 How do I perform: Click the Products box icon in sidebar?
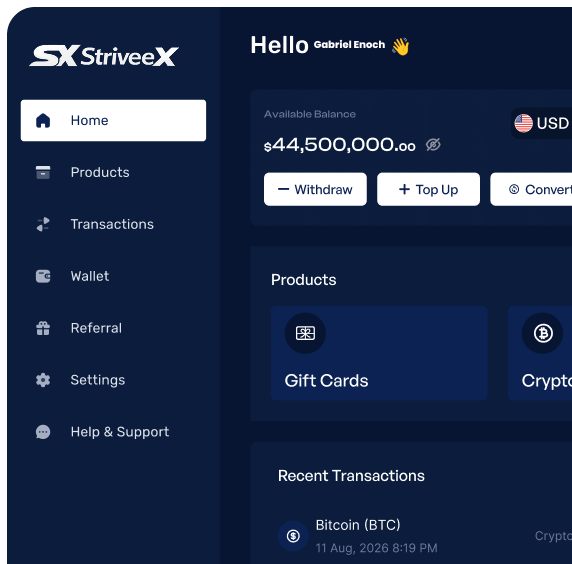(43, 172)
